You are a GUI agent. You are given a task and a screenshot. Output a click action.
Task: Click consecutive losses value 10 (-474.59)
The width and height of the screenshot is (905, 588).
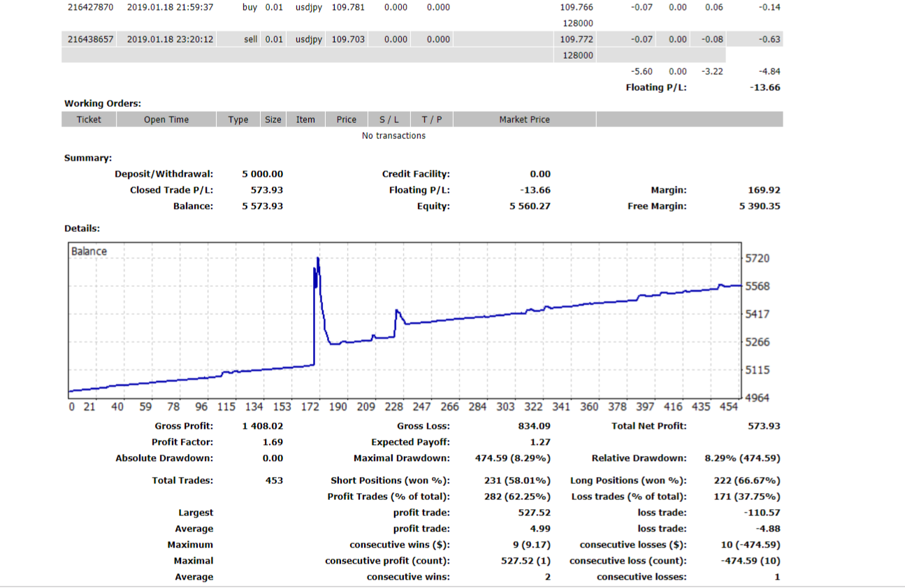(x=751, y=545)
